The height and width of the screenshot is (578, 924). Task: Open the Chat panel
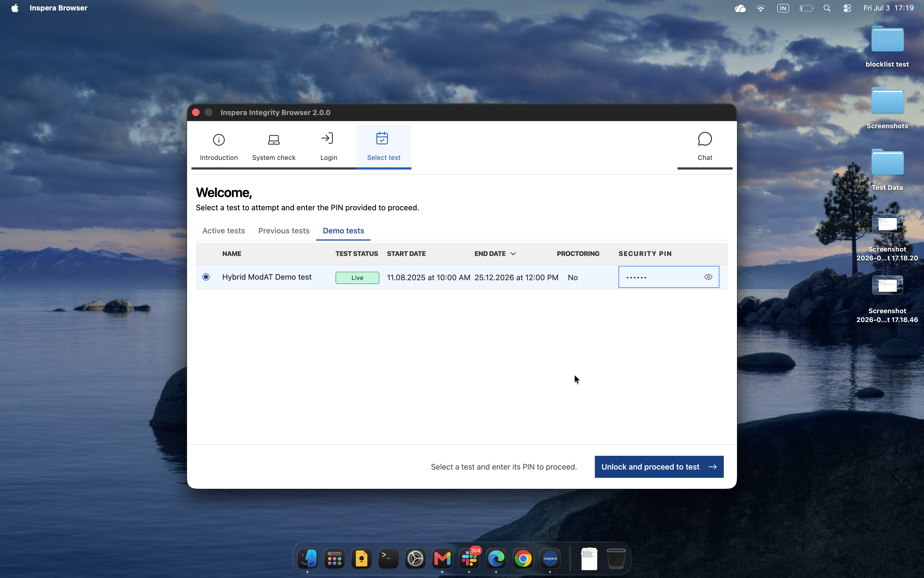[705, 147]
